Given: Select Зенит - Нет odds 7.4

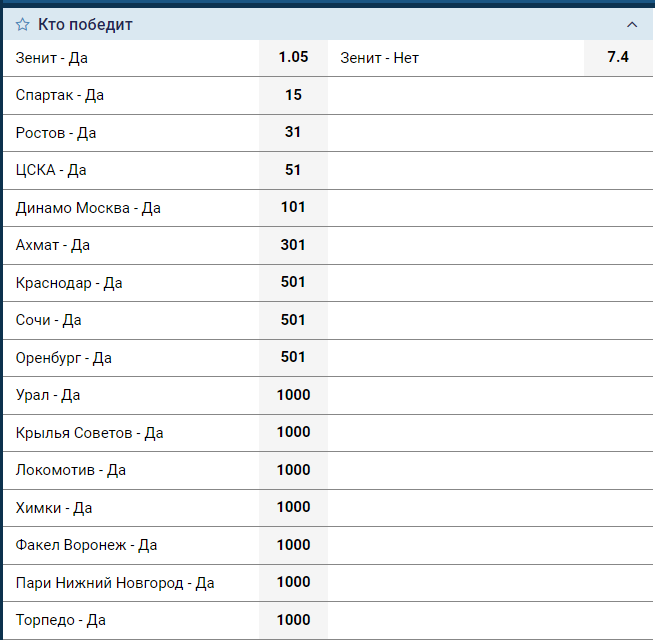Looking at the screenshot, I should pyautogui.click(x=618, y=58).
